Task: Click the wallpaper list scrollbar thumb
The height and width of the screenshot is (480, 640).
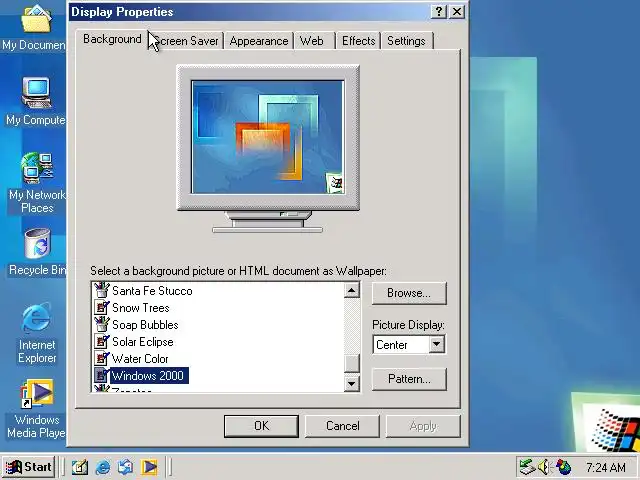Action: coord(351,363)
